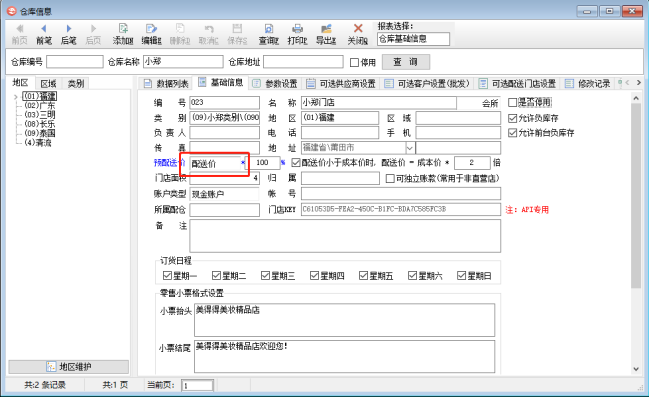Click the Add (添加) toolbar icon
The height and width of the screenshot is (398, 650).
(123, 28)
